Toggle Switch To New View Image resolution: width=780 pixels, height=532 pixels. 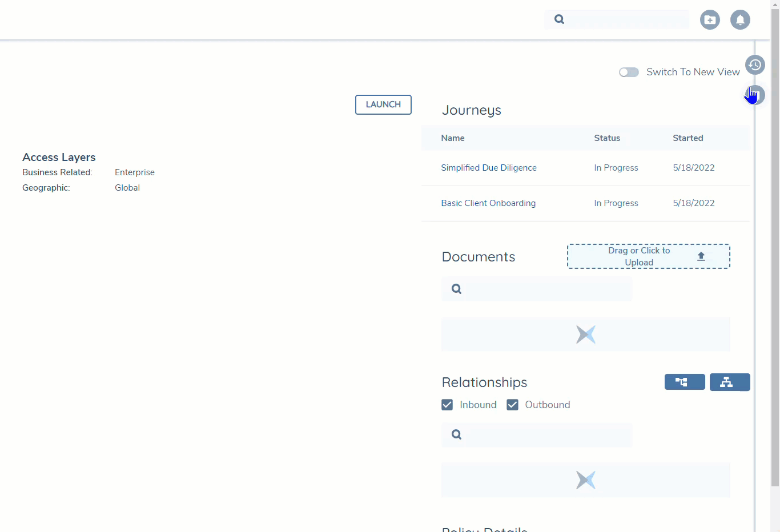629,72
